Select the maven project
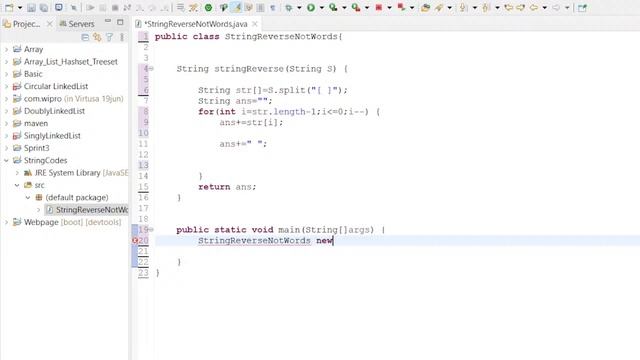Viewport: 640px width, 360px height. (30, 123)
